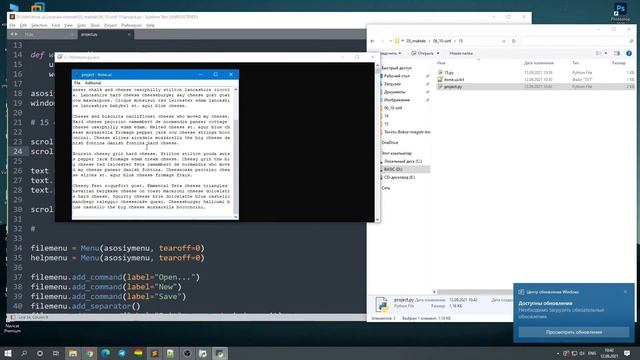
Task: Open Find menu in Sublime Text
Action: (56, 25)
